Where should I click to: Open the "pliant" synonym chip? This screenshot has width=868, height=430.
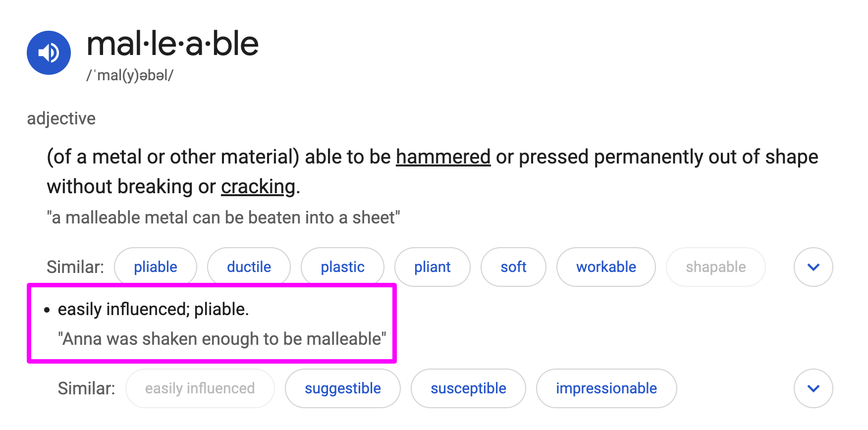tap(432, 267)
